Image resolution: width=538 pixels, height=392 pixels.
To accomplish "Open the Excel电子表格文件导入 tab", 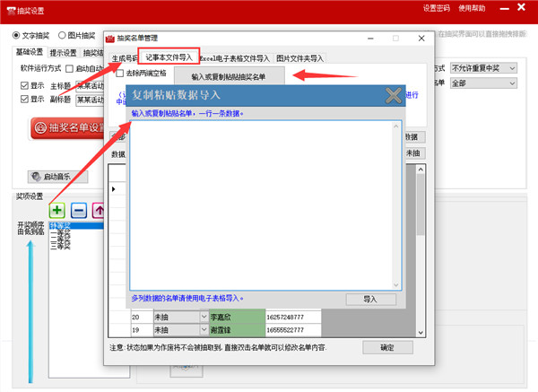I will (x=235, y=58).
